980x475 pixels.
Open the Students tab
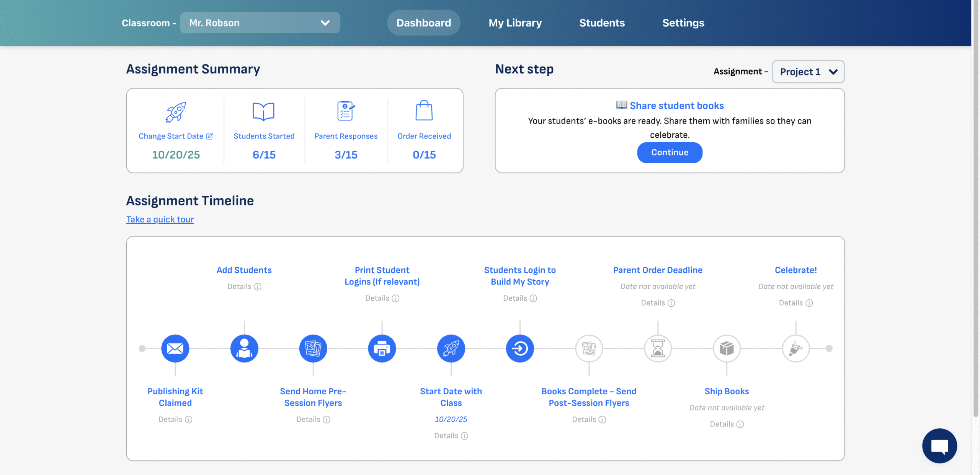coord(602,23)
